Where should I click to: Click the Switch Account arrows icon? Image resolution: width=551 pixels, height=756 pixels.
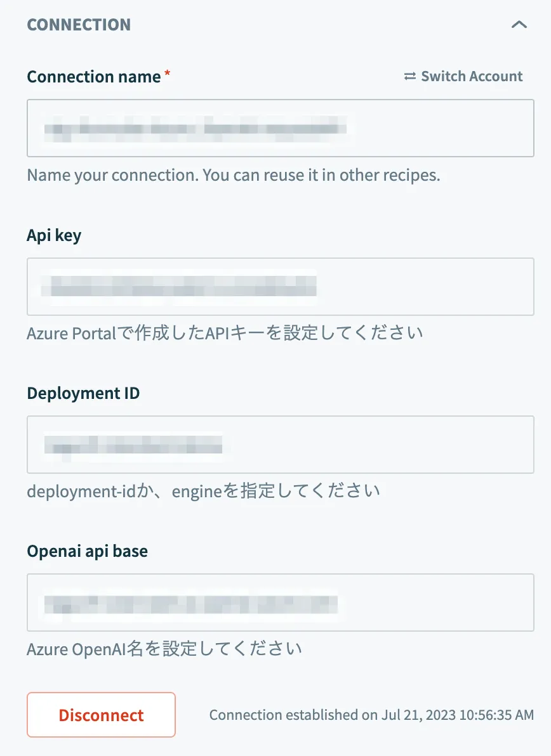pos(409,77)
